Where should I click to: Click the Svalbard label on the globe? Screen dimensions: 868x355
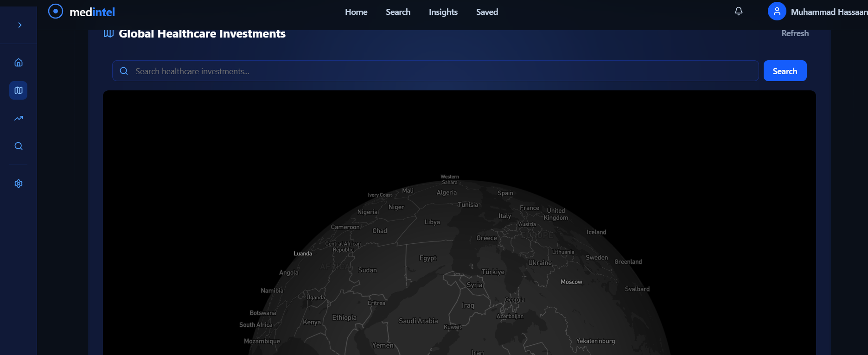point(637,289)
